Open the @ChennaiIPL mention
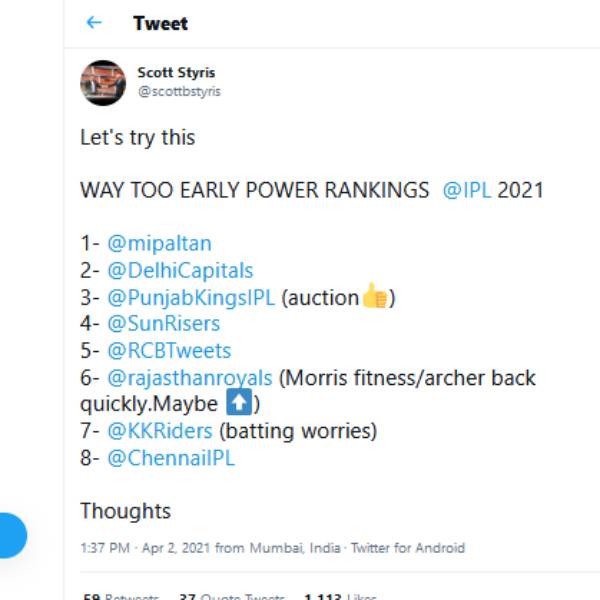600x600 pixels. tap(170, 459)
